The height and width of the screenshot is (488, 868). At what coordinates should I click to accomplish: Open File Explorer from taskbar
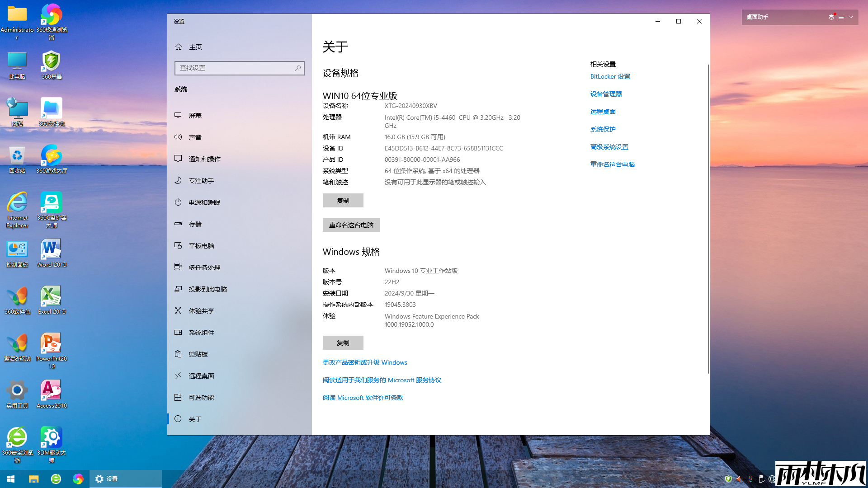[33, 479]
